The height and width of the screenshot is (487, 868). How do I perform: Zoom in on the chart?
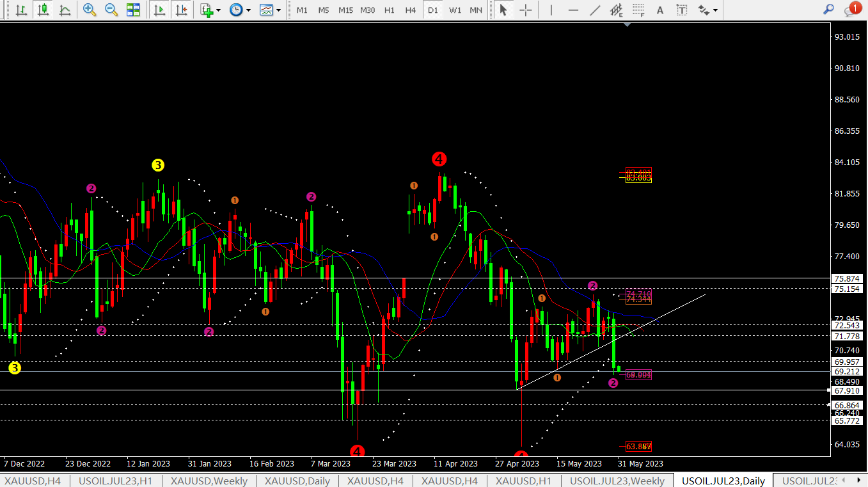(x=90, y=10)
